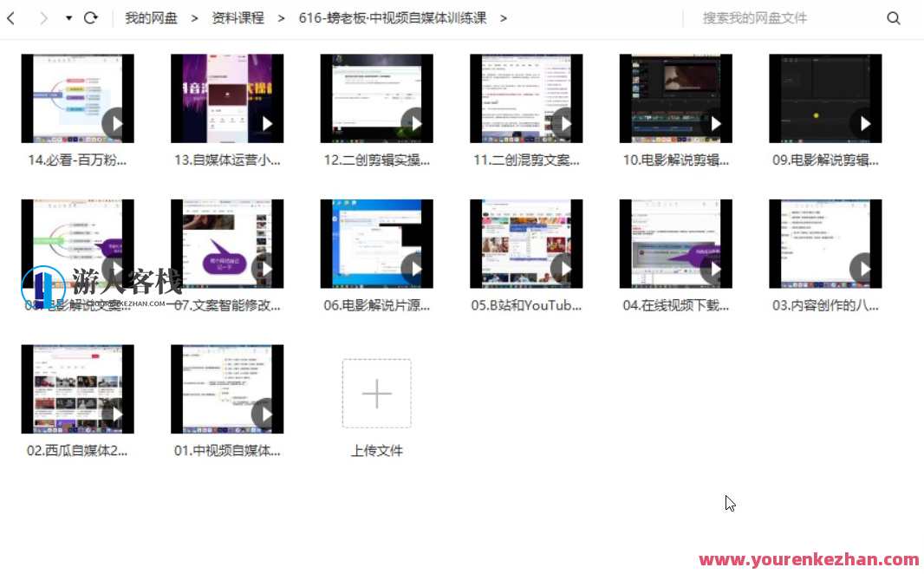924x574 pixels.
Task: Click the page refresh icon
Action: [x=91, y=16]
